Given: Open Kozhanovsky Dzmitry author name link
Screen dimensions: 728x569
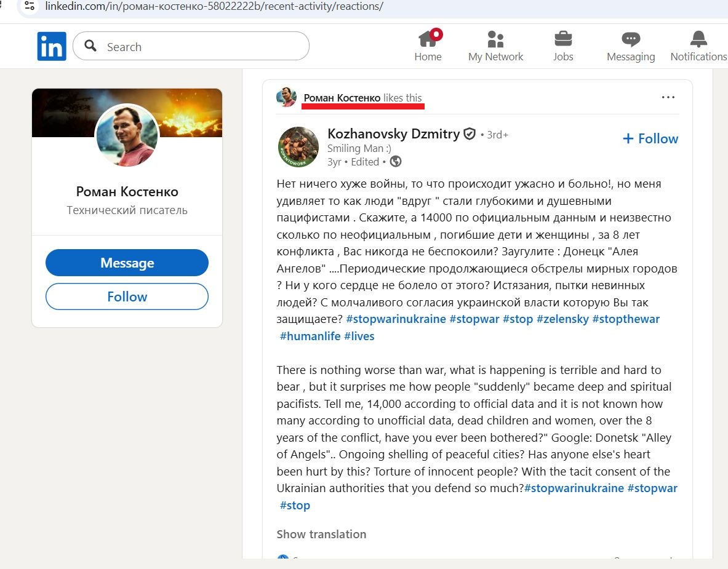Looking at the screenshot, I should click(x=393, y=134).
